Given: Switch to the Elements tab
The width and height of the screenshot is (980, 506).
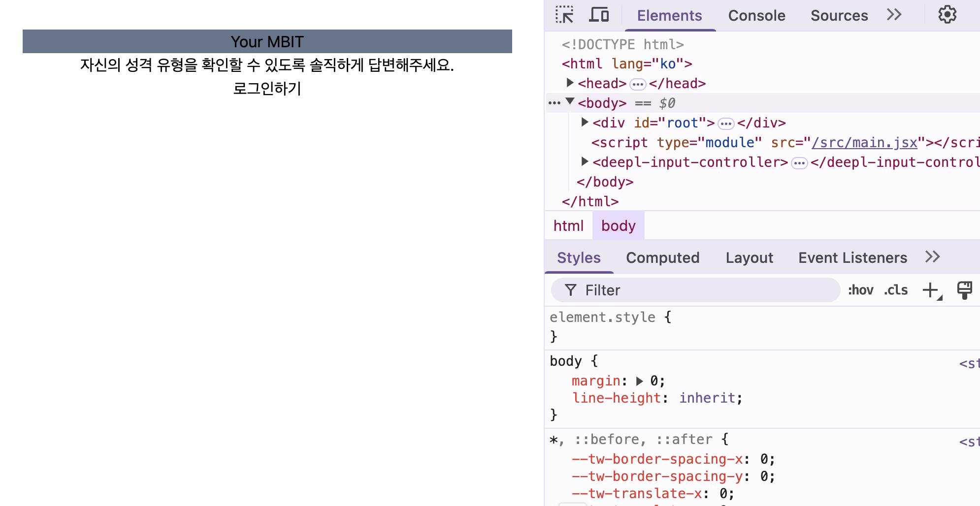Looking at the screenshot, I should pos(669,16).
